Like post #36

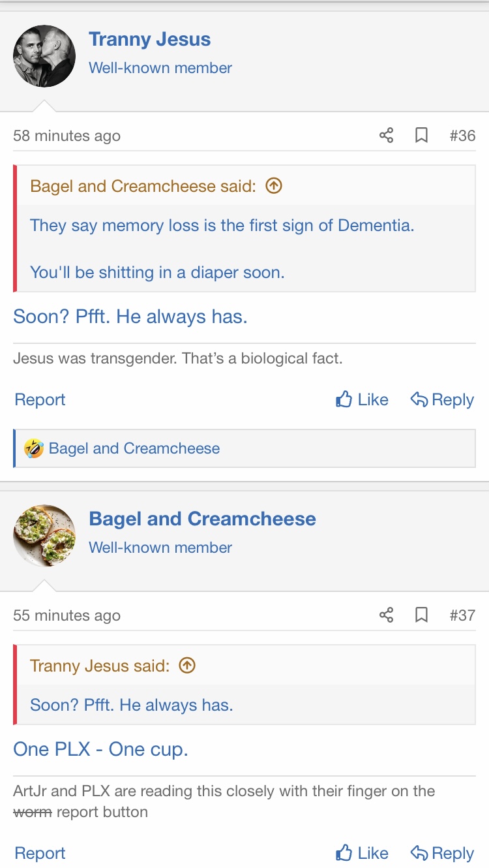(362, 399)
